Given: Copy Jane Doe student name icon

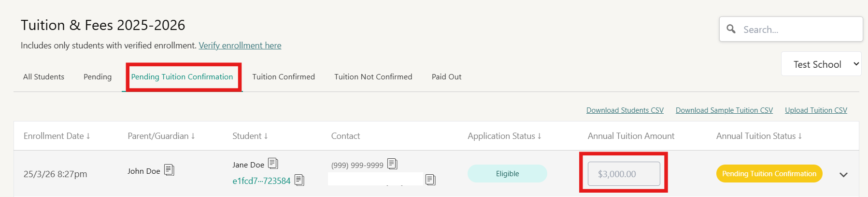Looking at the screenshot, I should point(273,164).
